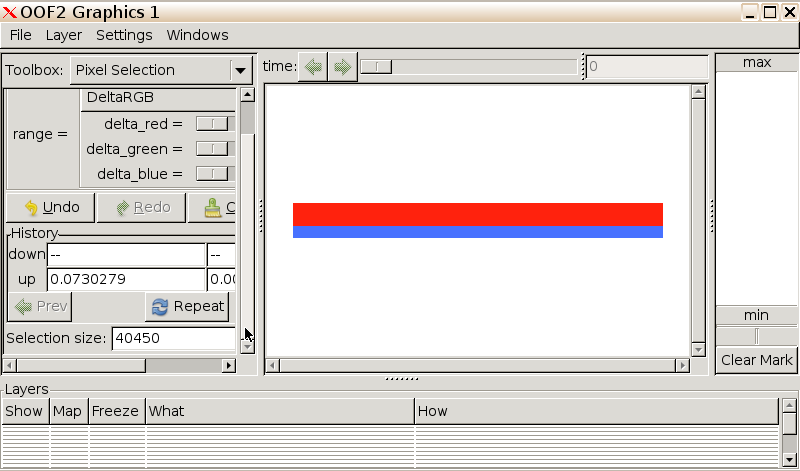Click toolbox scrollbar up arrow
This screenshot has width=800, height=471.
point(247,94)
